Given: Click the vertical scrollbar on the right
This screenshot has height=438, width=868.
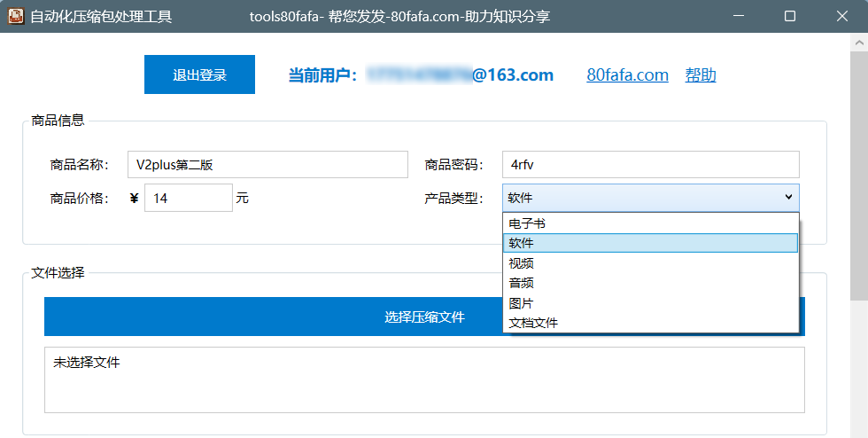Looking at the screenshot, I should pyautogui.click(x=859, y=177).
